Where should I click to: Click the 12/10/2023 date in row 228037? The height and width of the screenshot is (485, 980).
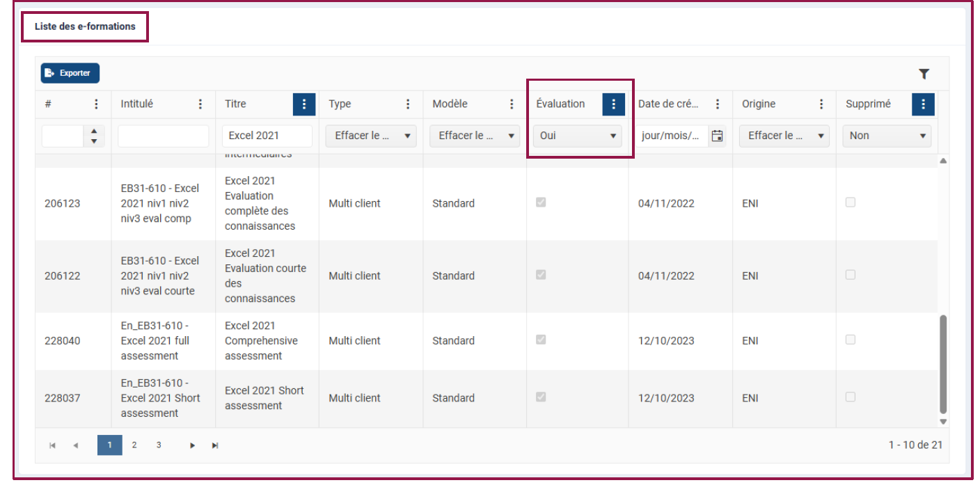click(666, 398)
